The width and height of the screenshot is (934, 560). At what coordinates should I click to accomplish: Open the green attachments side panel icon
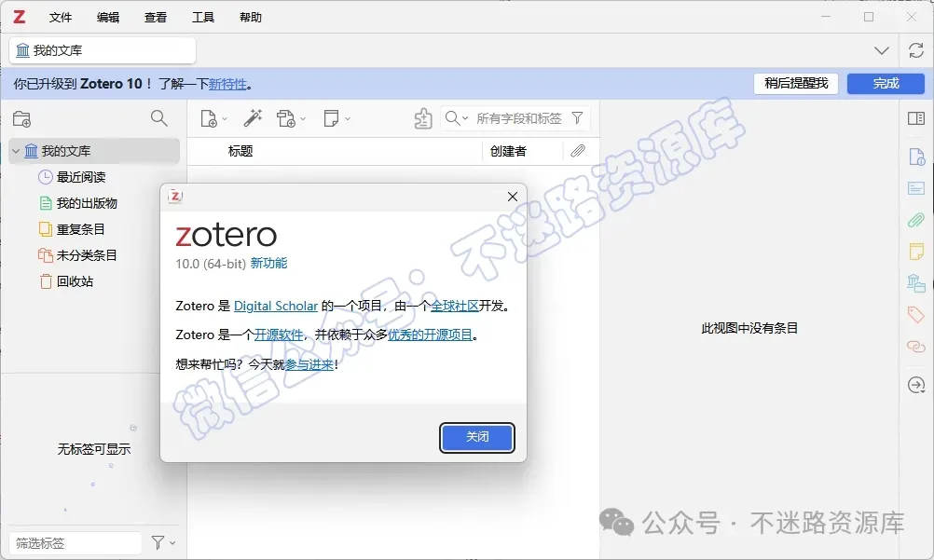tap(916, 220)
